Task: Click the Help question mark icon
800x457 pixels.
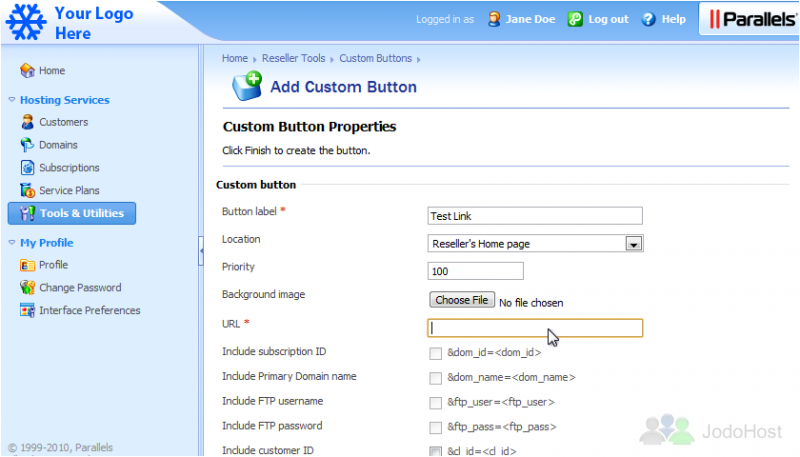Action: [648, 19]
